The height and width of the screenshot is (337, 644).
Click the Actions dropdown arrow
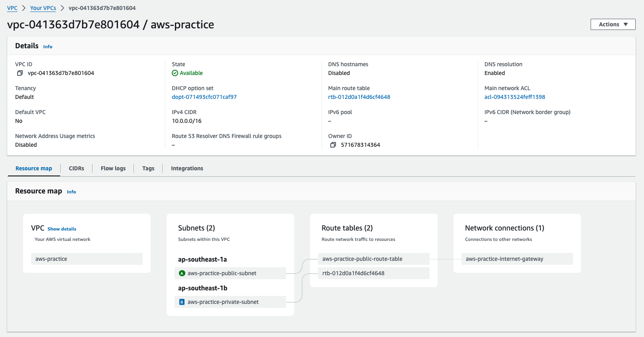(x=626, y=24)
